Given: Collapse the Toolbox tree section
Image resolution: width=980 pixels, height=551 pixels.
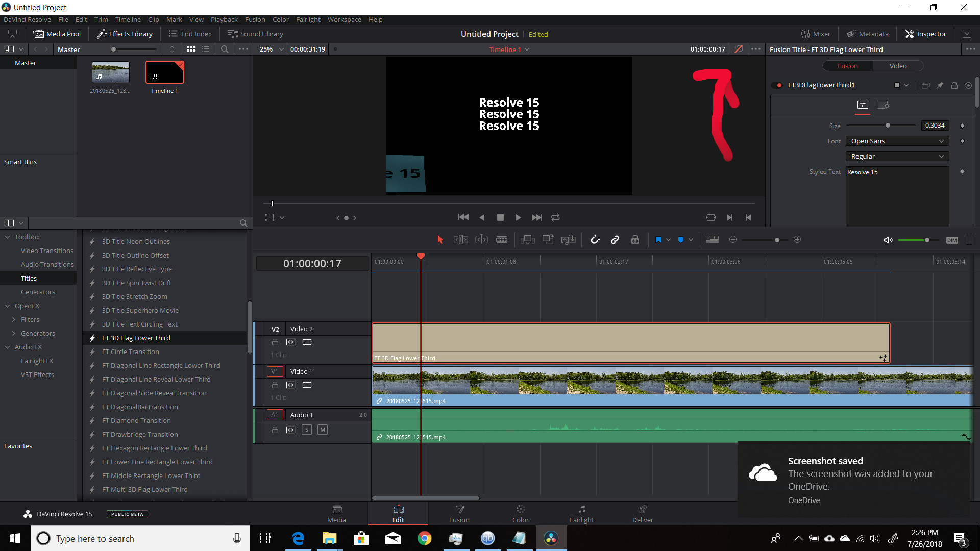Looking at the screenshot, I should click(x=8, y=237).
